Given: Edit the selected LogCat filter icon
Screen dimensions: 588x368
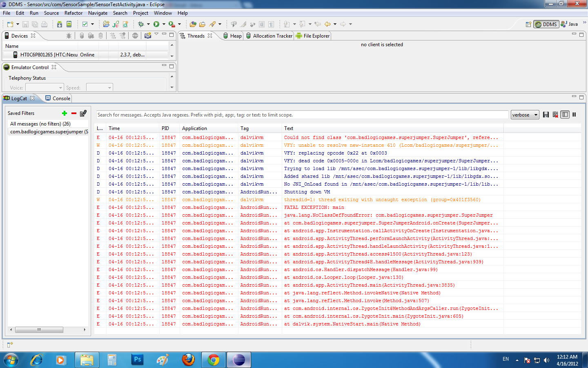Looking at the screenshot, I should [x=83, y=113].
